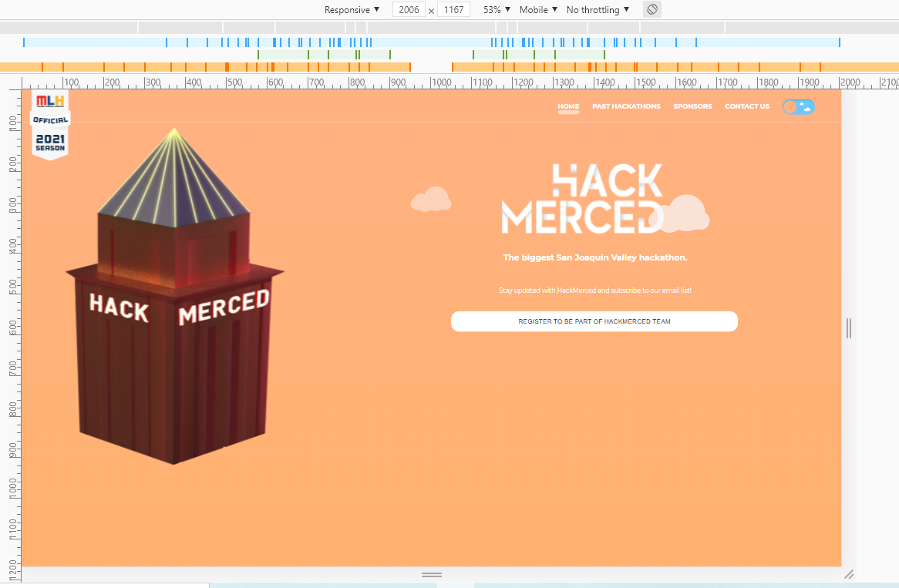Click 'The biggest San Joaquin Valley hackathon.' text
Viewport: 899px width, 588px height.
point(595,258)
